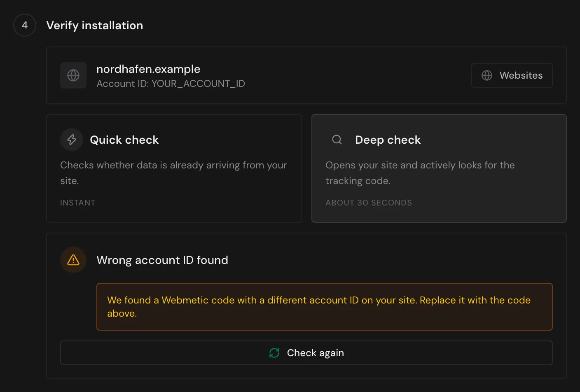Click the INSTANT label
This screenshot has height=392, width=580.
point(78,203)
